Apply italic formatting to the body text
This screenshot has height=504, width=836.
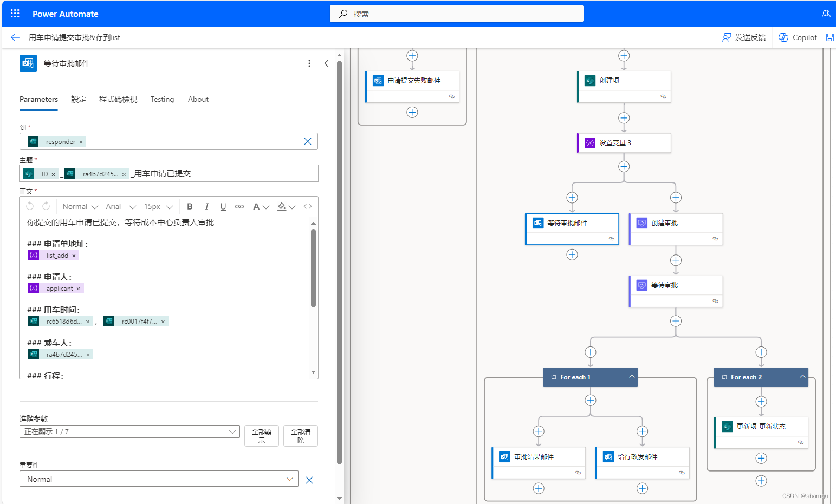click(206, 206)
